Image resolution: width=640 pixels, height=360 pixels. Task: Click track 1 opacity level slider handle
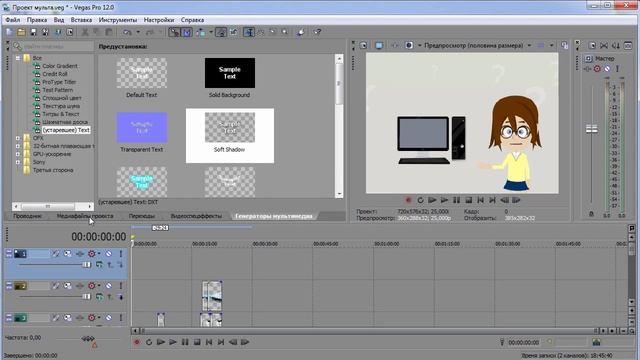pos(86,264)
